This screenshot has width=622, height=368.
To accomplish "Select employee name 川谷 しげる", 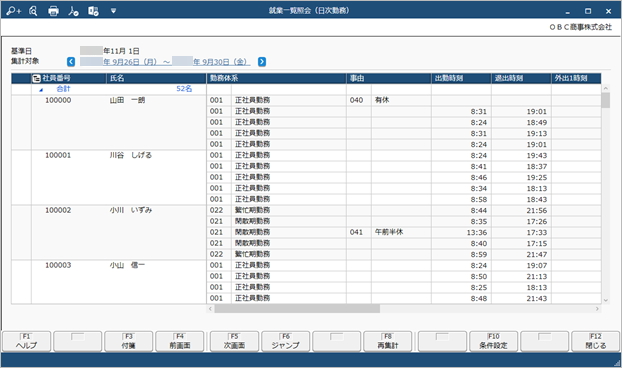I will (x=131, y=155).
